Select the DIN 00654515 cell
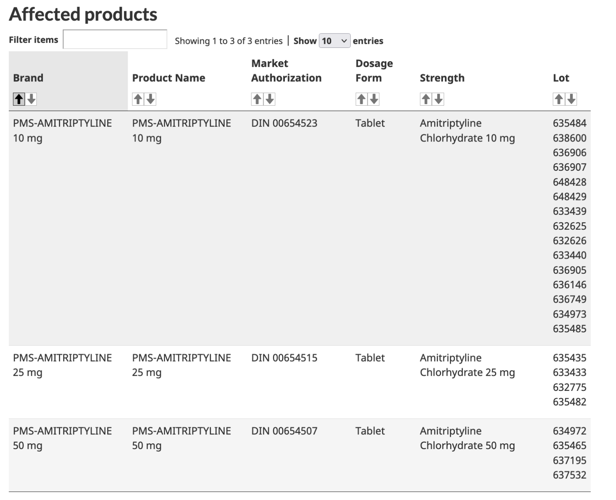Screen dimensions: 616x500 pyautogui.click(x=284, y=358)
